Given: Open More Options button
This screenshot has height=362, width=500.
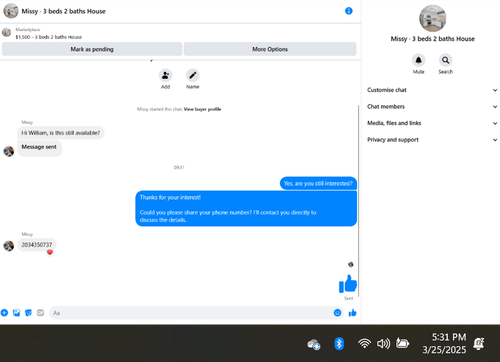Looking at the screenshot, I should [270, 49].
